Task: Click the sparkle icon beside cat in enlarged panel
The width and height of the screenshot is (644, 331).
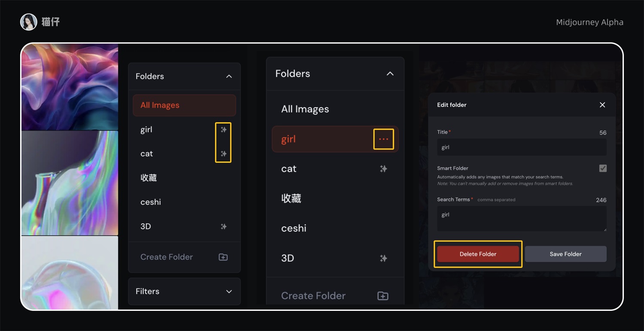Action: click(383, 169)
